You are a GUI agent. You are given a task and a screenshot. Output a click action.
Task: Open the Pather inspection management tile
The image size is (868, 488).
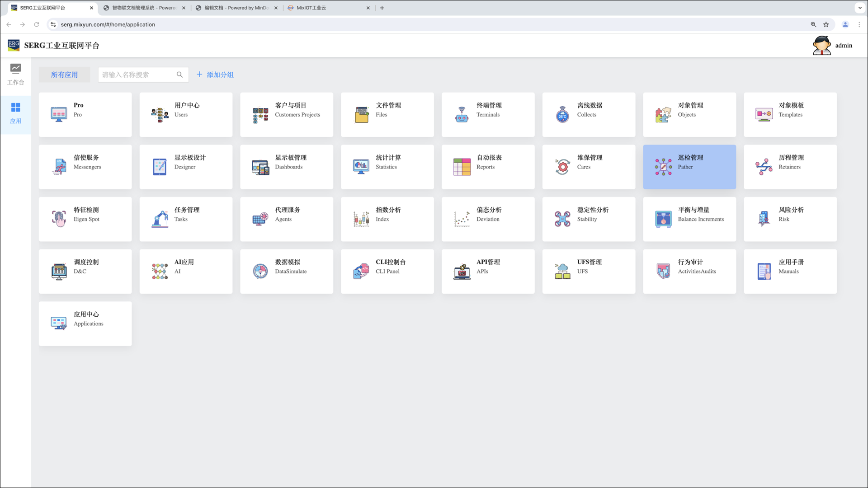pos(689,167)
